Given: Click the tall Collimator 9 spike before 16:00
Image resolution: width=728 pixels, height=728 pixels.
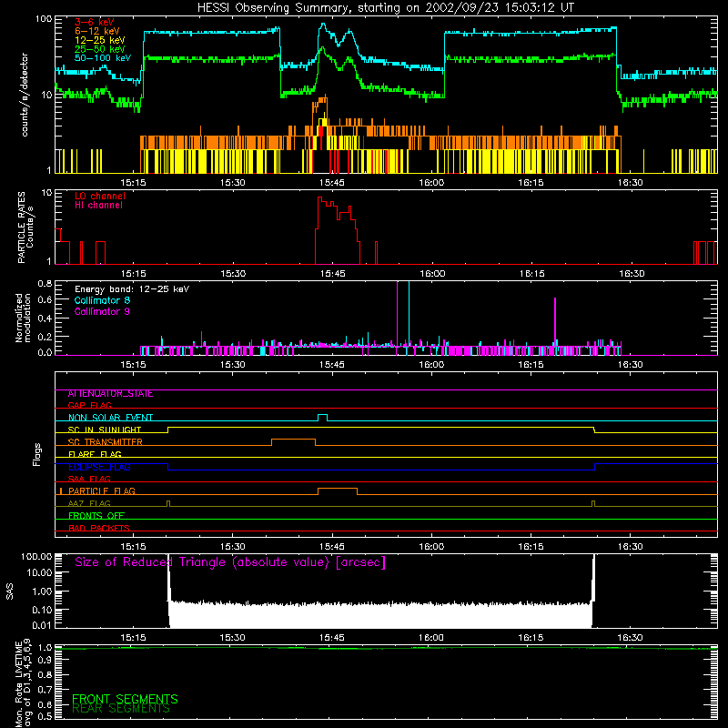Looking at the screenshot, I should tap(398, 318).
